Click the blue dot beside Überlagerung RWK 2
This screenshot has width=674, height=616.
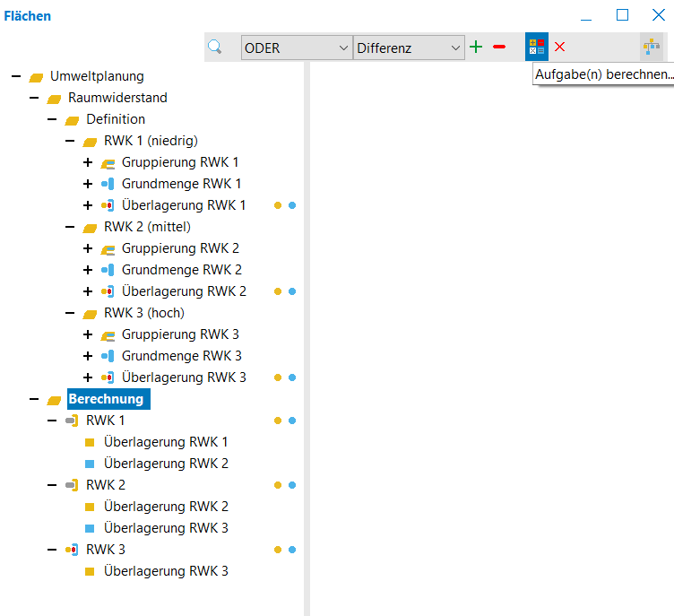292,291
